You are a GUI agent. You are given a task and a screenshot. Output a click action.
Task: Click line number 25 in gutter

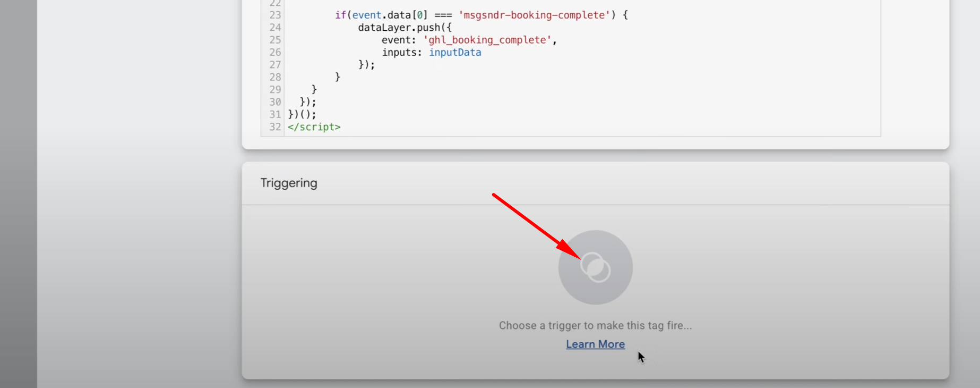tap(275, 40)
